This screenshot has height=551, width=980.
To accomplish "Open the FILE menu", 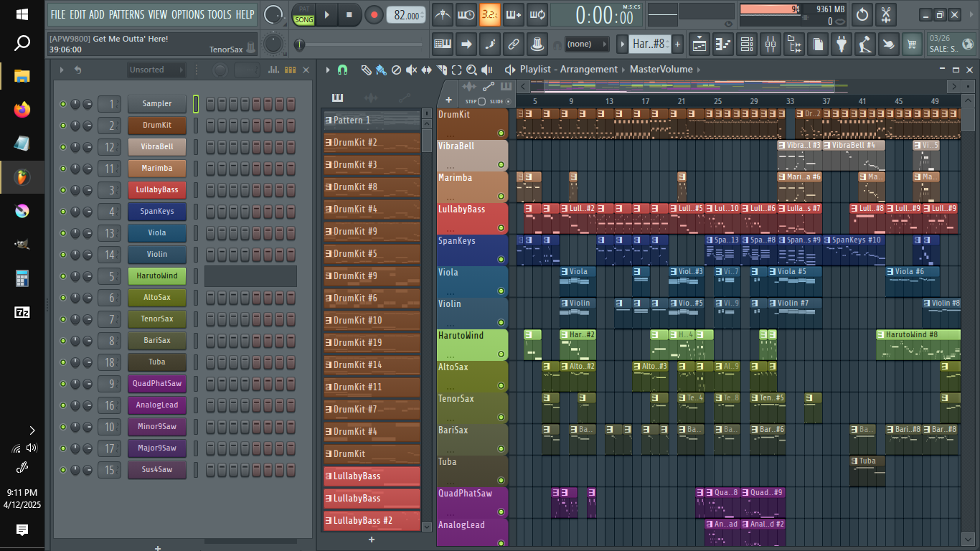I will click(58, 14).
